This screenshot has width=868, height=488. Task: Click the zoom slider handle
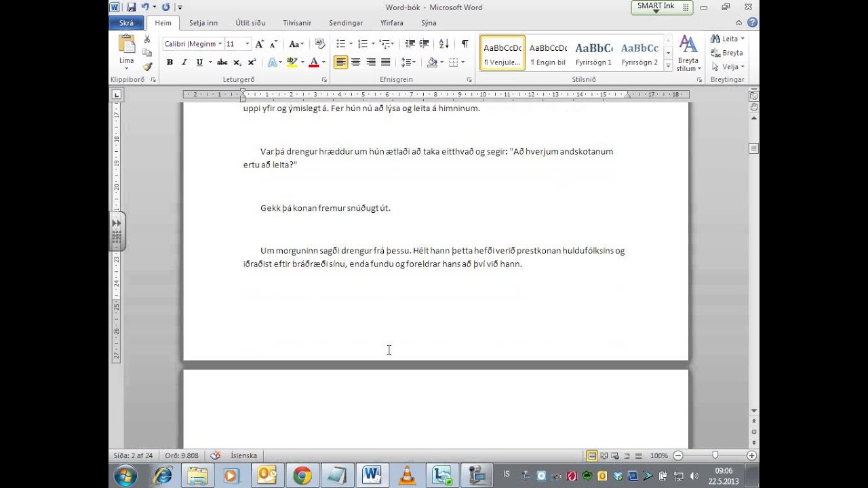715,455
